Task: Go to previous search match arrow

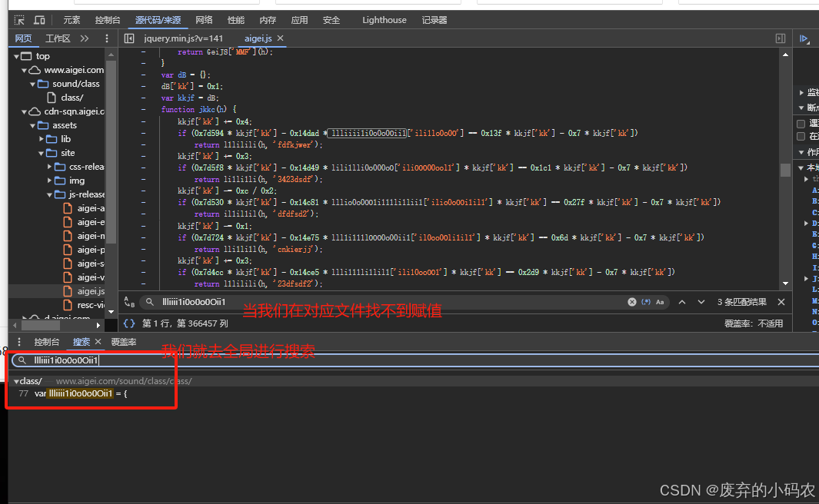Action: pyautogui.click(x=682, y=302)
